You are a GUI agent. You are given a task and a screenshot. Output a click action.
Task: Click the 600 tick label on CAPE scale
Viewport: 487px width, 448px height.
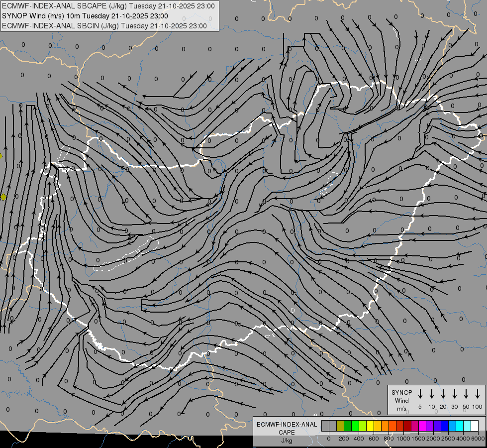(x=374, y=439)
